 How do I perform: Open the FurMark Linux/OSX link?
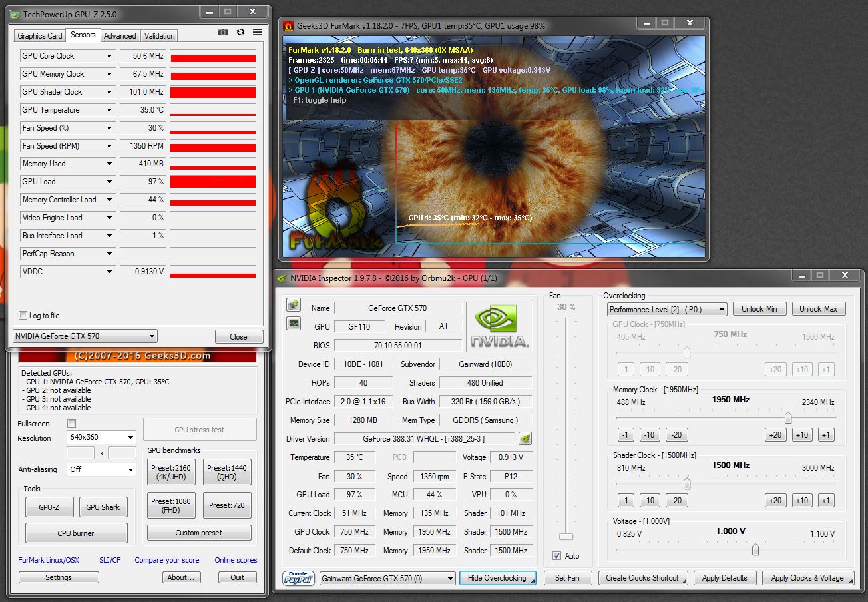[49, 560]
